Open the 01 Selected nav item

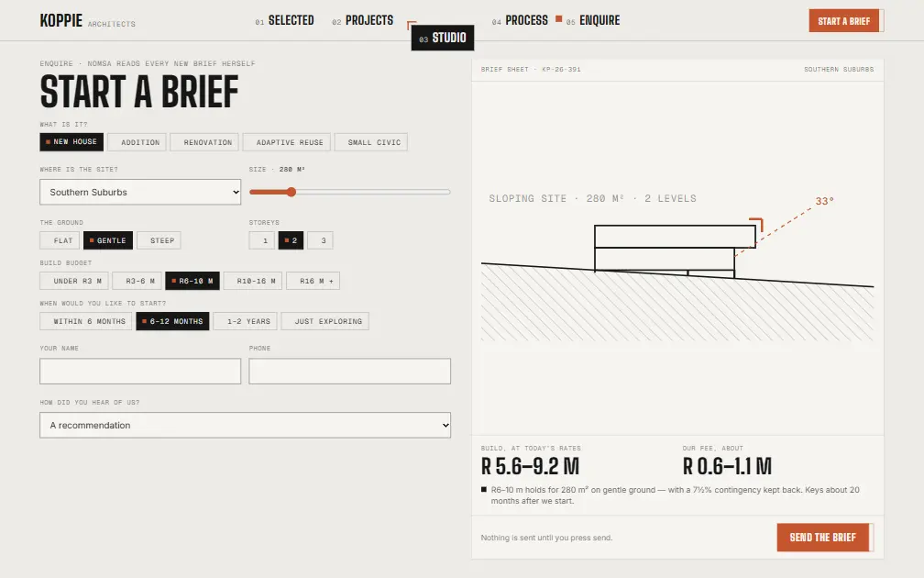point(284,20)
